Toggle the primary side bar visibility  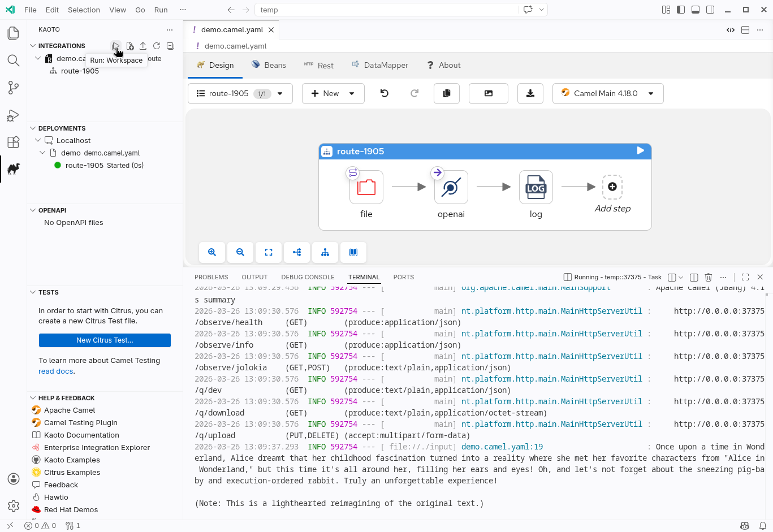pos(681,10)
